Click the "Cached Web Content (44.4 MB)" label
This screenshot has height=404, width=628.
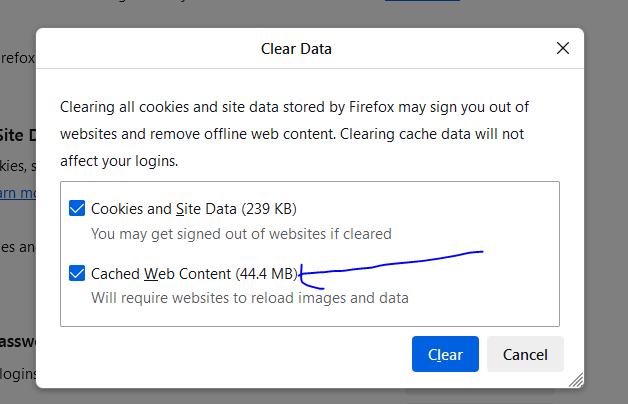point(195,274)
